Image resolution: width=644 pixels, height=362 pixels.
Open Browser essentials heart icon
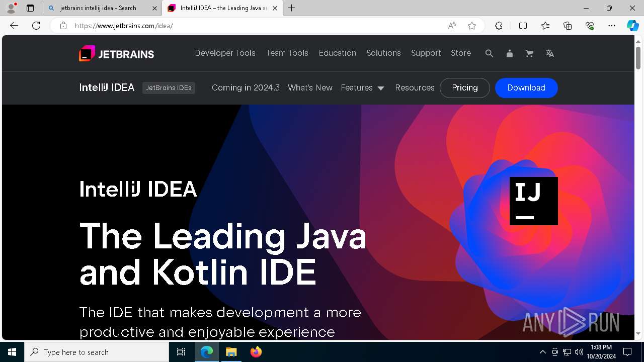click(x=590, y=26)
